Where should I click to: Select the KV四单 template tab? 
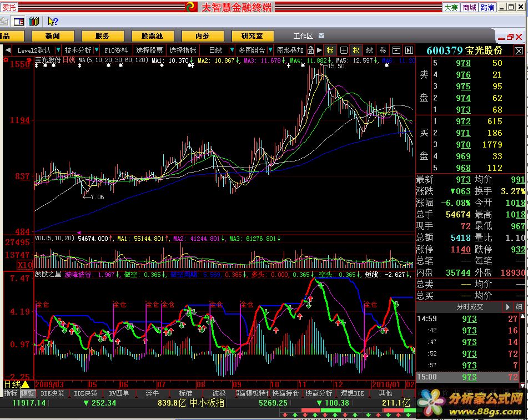(119, 393)
